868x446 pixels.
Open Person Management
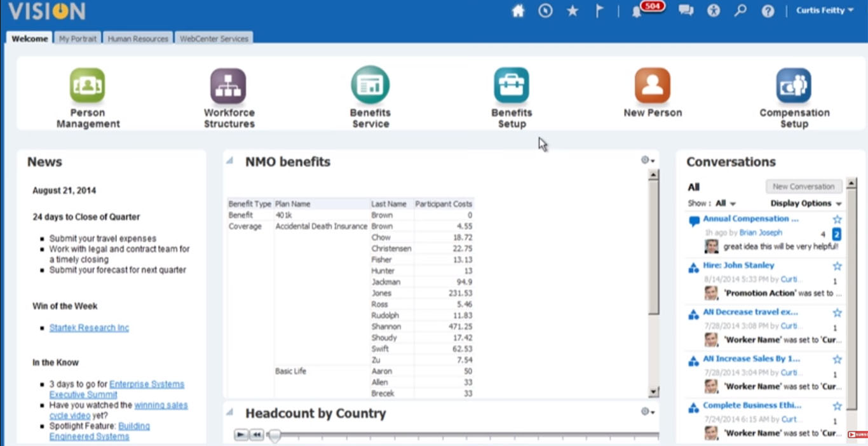click(88, 98)
